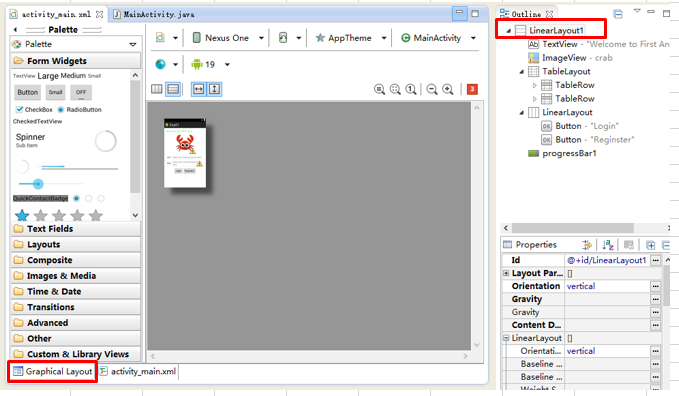Click the locale globe icon
Image resolution: width=679 pixels, height=396 pixels.
[160, 65]
